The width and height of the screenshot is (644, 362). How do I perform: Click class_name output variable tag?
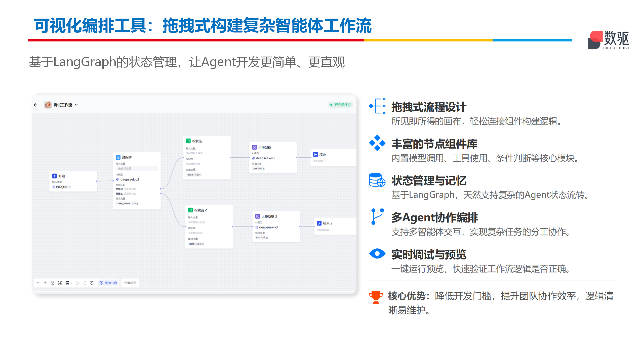(127, 203)
